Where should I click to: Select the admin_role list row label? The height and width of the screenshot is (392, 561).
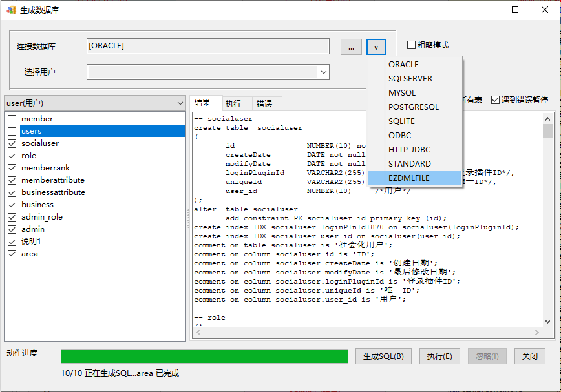[42, 217]
